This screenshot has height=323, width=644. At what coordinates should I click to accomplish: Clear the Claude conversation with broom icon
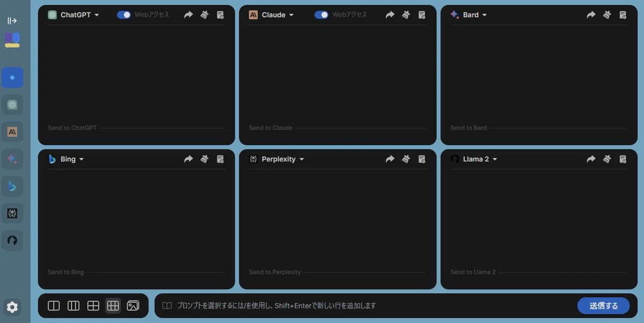click(x=406, y=15)
